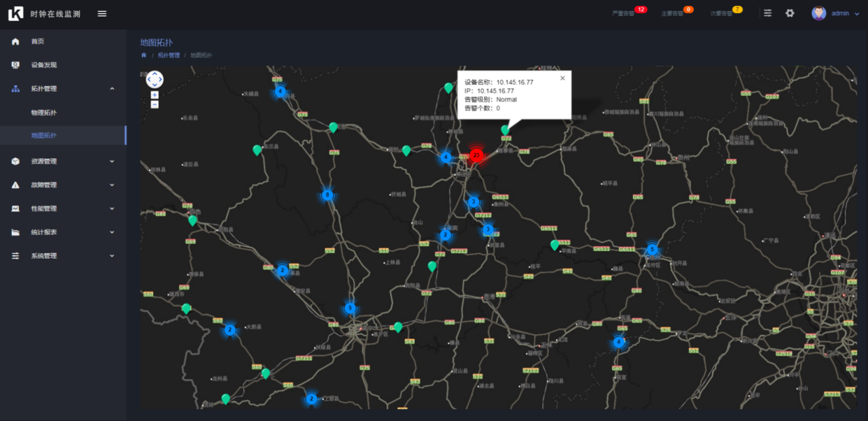Click the 次要告警 alert counter
Viewport: 868px width, 421px height.
(x=726, y=13)
